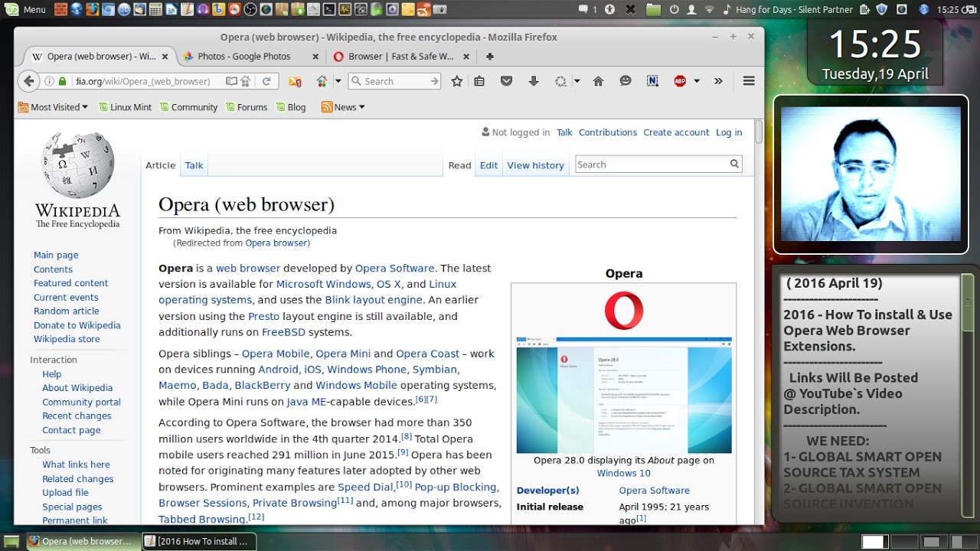Select the Wikipedia Talk tab next to Article
Viewport: 980px width, 551px height.
coord(194,165)
